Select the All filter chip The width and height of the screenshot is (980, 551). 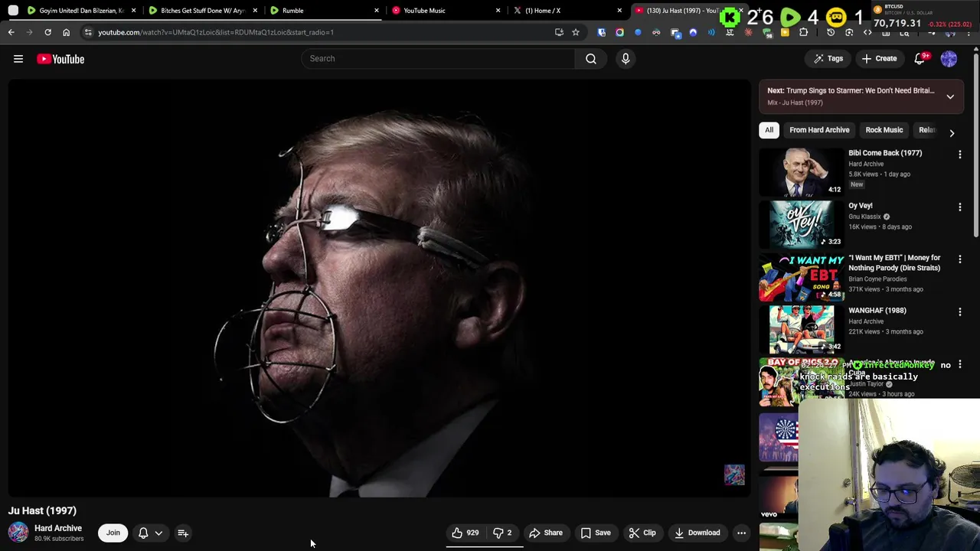point(769,130)
